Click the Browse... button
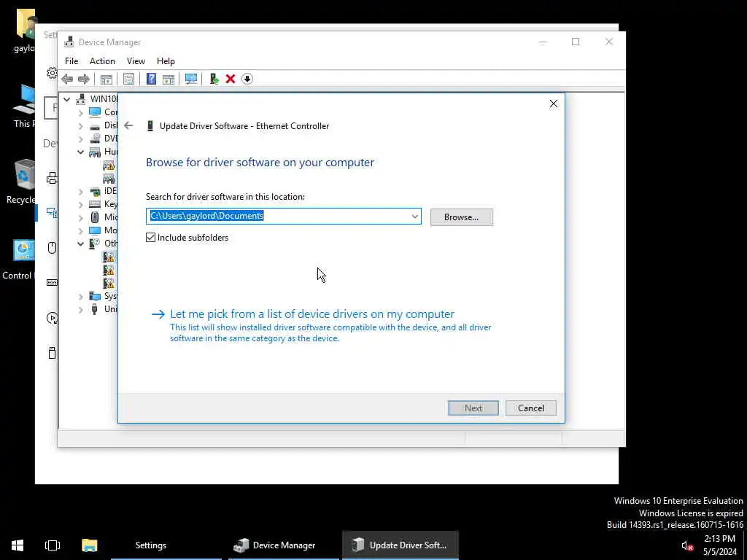 (x=461, y=217)
